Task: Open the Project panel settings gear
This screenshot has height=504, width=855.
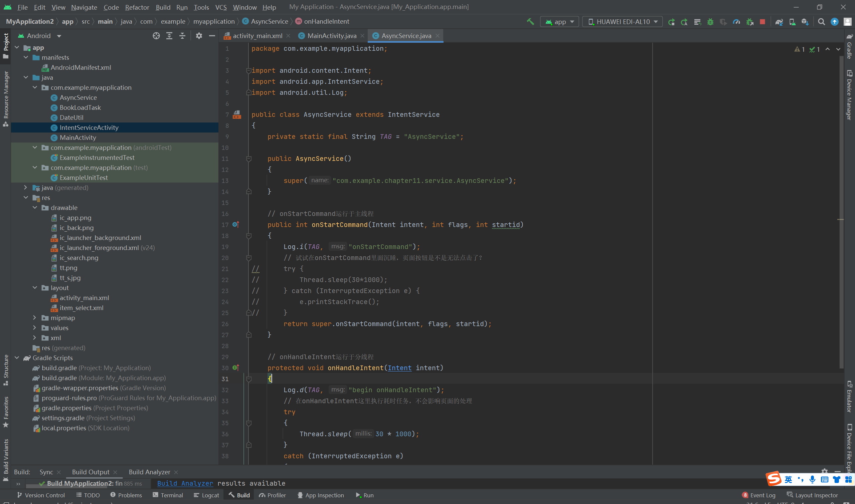Action: [199, 36]
